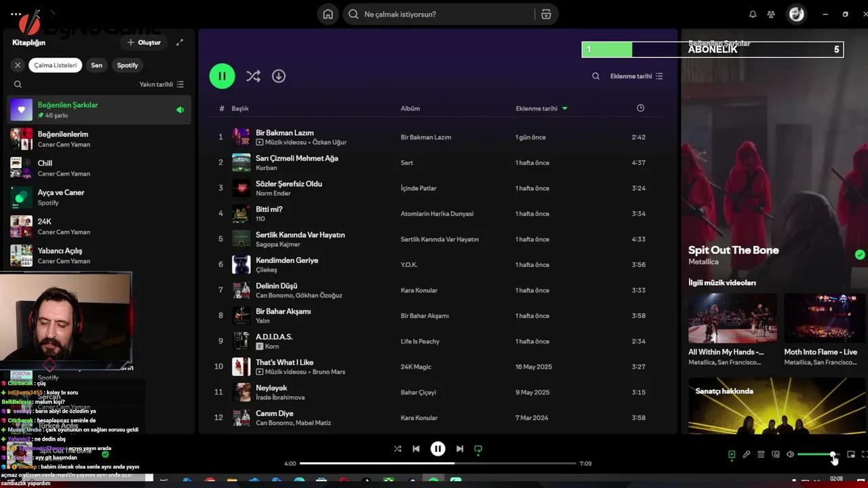Select the song Sarı Çizmeli Mehmet Ağa
This screenshot has width=868, height=488.
(x=296, y=158)
